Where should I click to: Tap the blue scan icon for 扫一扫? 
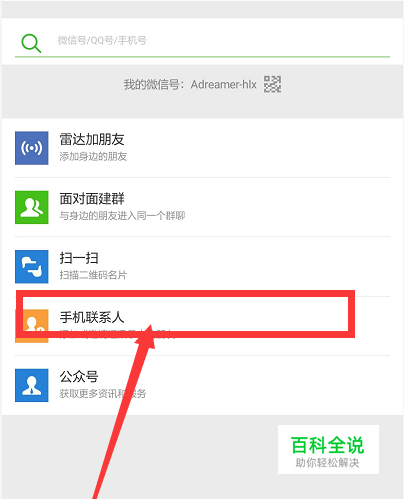[32, 266]
